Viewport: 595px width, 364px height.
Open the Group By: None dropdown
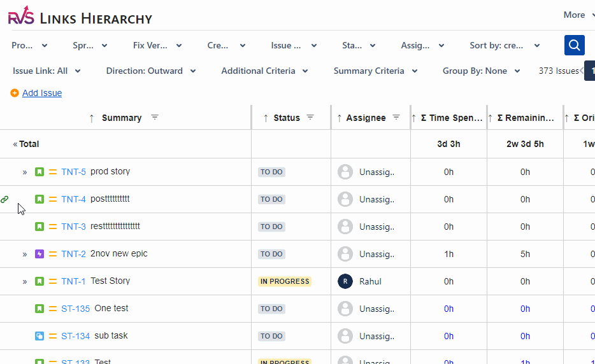point(481,71)
